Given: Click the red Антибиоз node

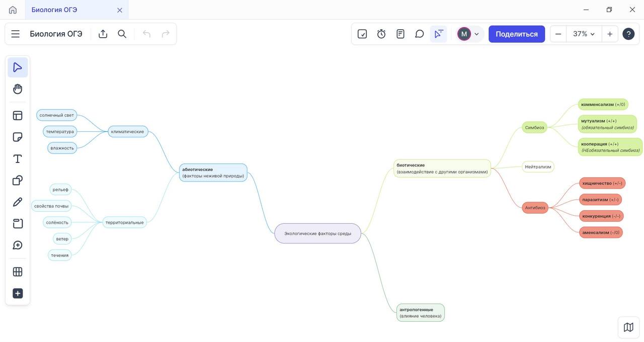Looking at the screenshot, I should coord(535,208).
